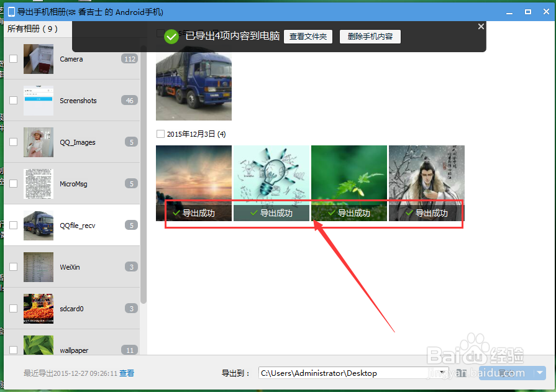Image resolution: width=556 pixels, height=392 pixels.
Task: Click 查看文件夹 to view exported folder
Action: 308,37
